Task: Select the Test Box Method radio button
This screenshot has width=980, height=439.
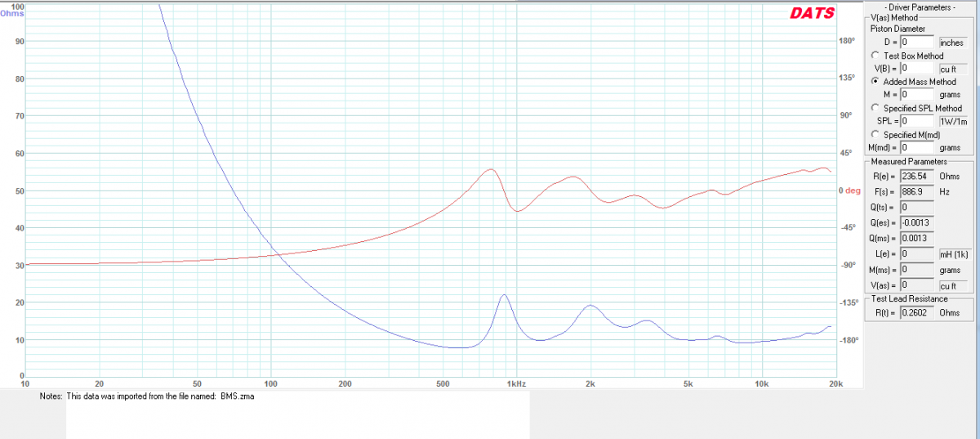Action: pos(875,56)
